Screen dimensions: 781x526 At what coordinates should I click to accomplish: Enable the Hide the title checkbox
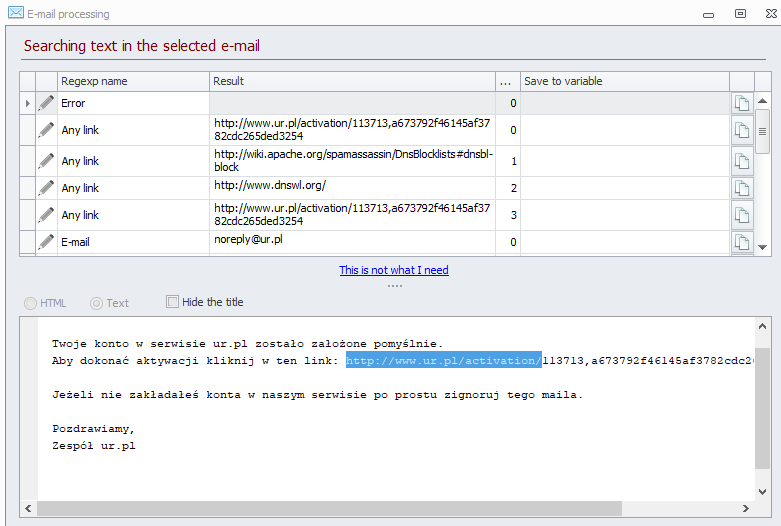point(172,301)
